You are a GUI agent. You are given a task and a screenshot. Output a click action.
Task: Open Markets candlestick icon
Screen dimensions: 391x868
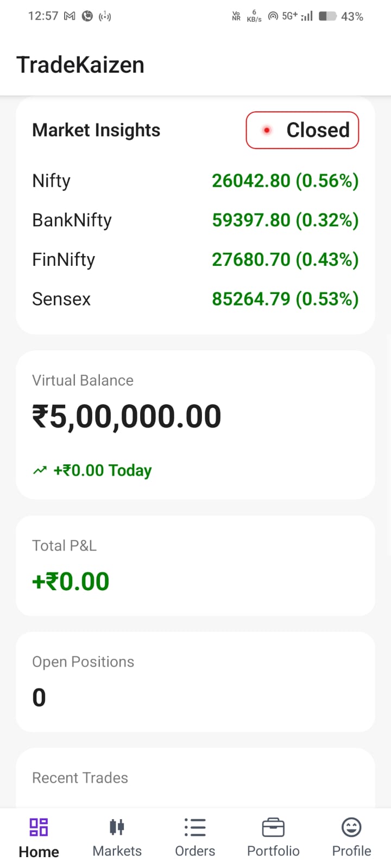click(117, 827)
